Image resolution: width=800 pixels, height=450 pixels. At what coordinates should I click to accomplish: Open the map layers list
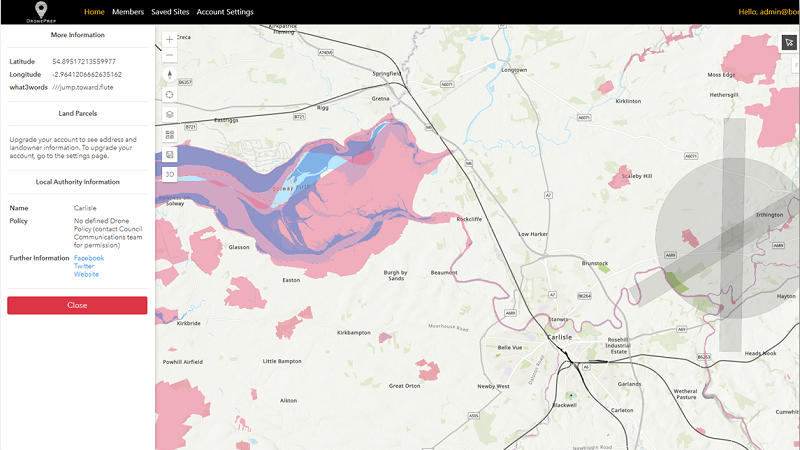tap(170, 114)
